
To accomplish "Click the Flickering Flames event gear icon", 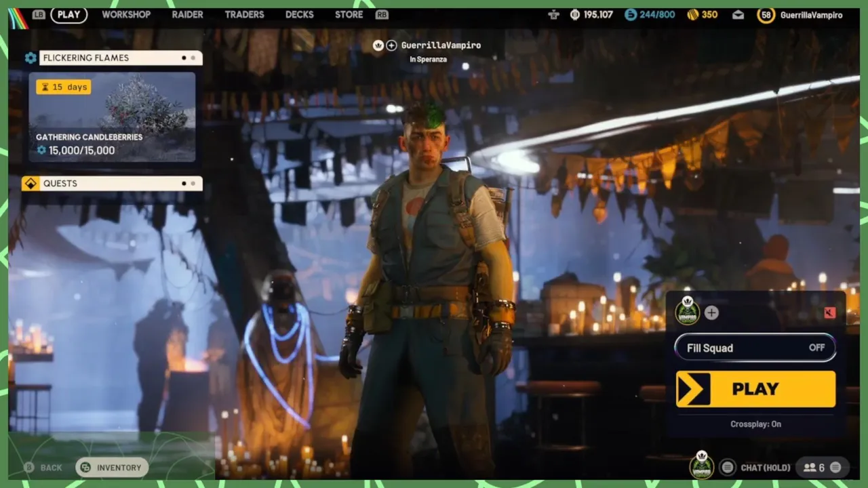I will [31, 58].
